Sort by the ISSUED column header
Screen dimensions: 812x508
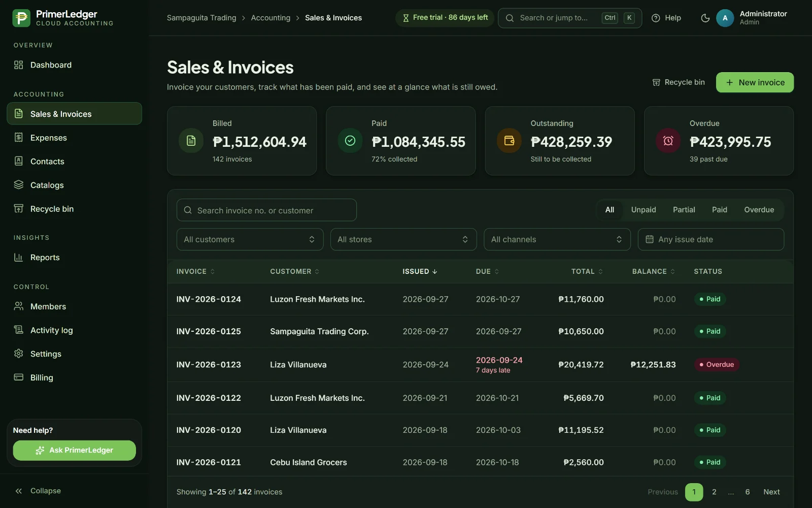click(x=420, y=271)
